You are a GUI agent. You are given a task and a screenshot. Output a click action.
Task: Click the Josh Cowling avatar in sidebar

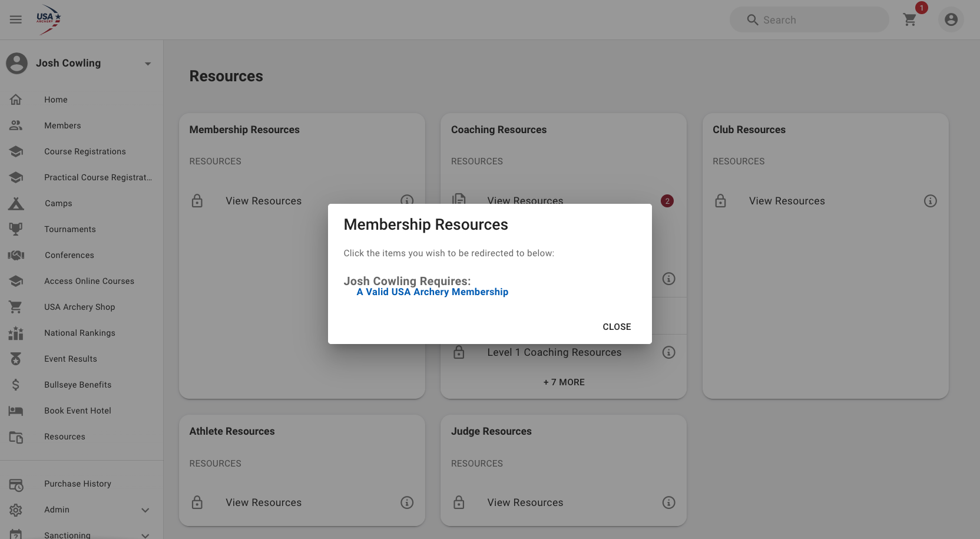tap(17, 63)
